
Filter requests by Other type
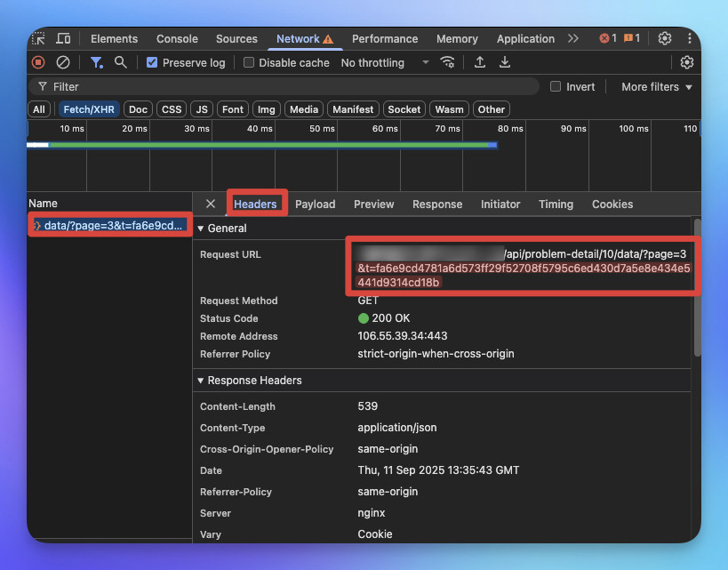tap(492, 109)
